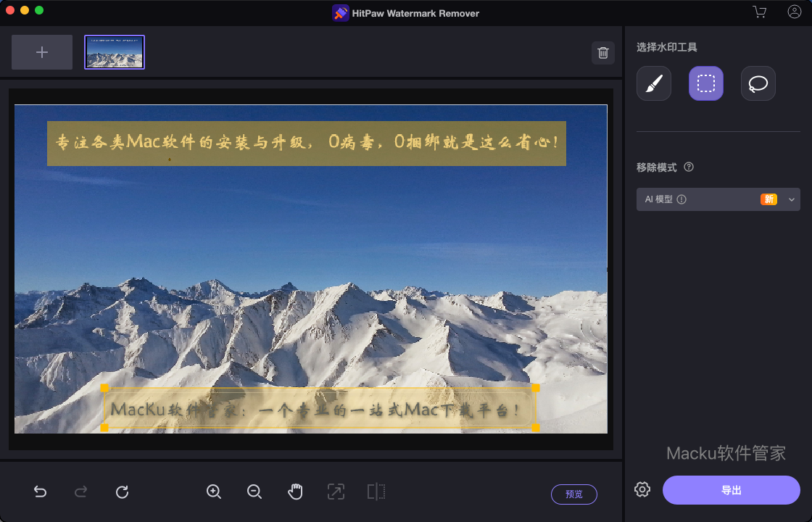Reset the image with refresh icon
This screenshot has height=522, width=812.
click(123, 492)
